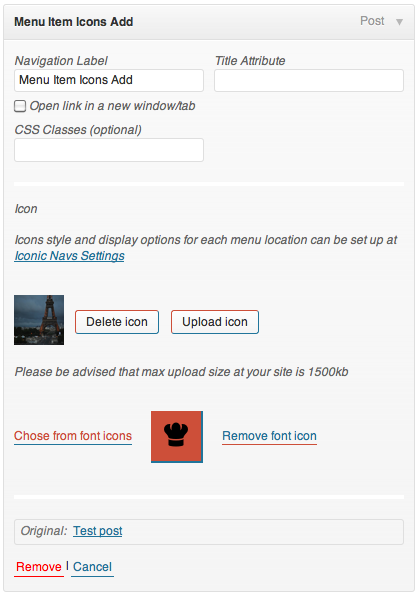The height and width of the screenshot is (595, 418).
Task: Click the Post item type label
Action: (x=372, y=21)
